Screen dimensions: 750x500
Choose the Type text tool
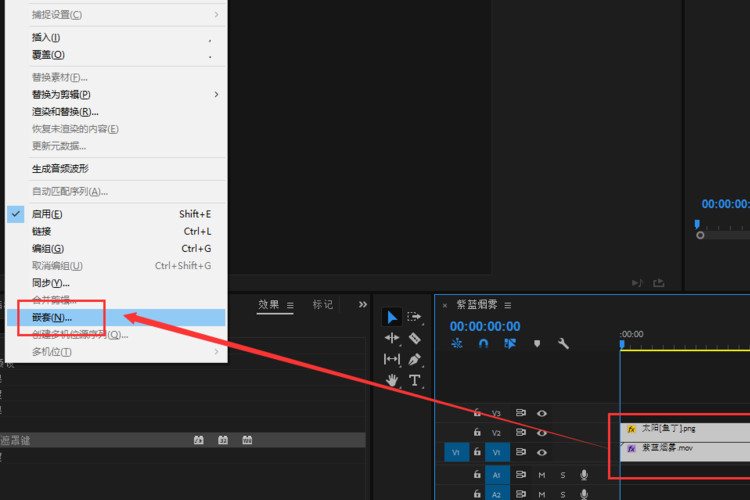(x=414, y=380)
